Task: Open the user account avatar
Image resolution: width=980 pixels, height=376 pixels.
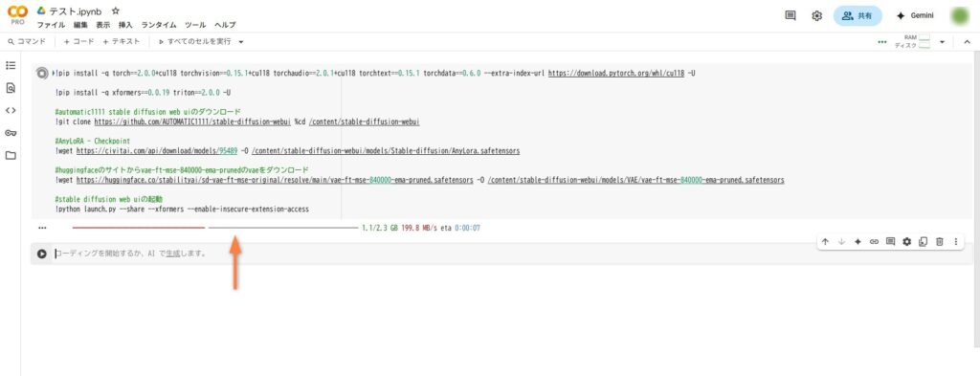Action: point(959,15)
